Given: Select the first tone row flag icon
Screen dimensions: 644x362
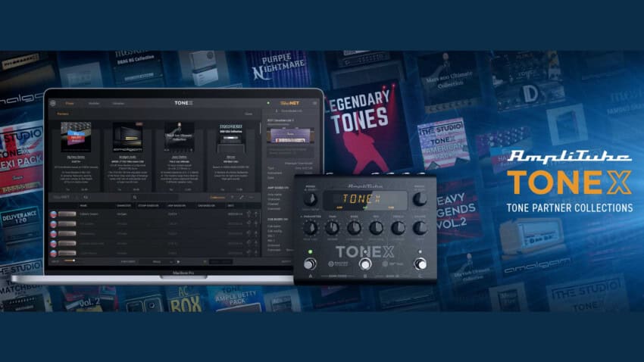Looking at the screenshot, I should pos(53,214).
